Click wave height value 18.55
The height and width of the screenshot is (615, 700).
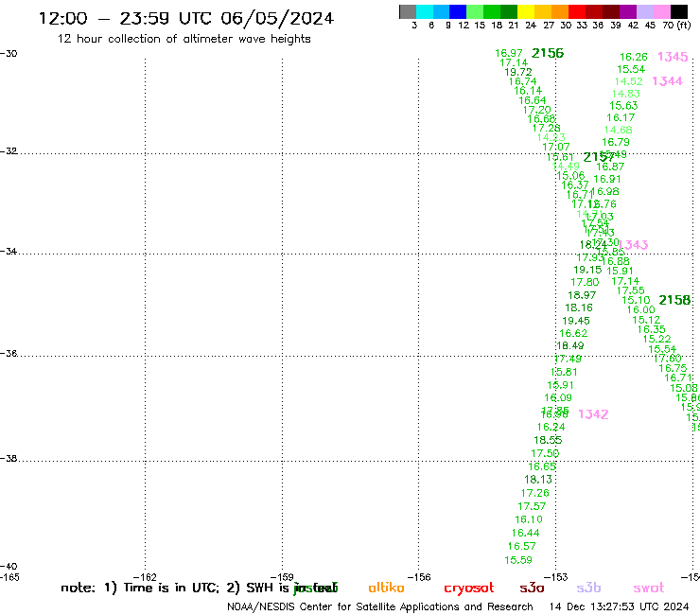pyautogui.click(x=548, y=440)
